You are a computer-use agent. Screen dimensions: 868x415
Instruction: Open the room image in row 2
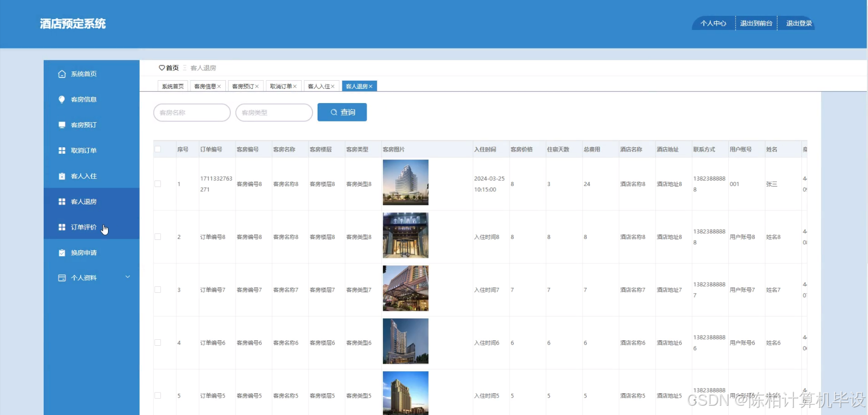tap(406, 235)
